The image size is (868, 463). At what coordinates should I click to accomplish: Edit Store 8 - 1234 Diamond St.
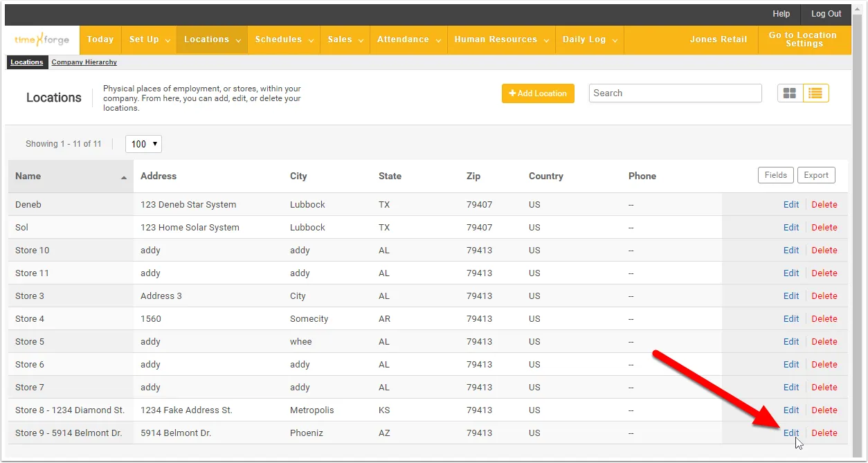coord(791,410)
